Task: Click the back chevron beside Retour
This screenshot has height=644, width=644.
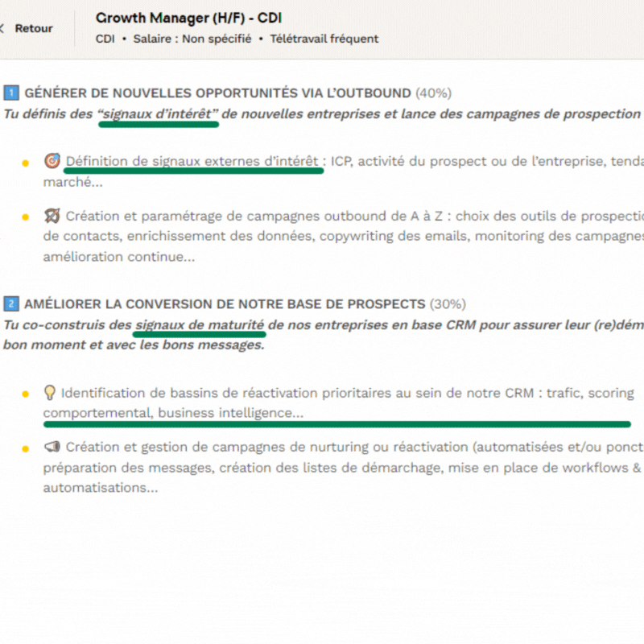Action: [x=2, y=27]
